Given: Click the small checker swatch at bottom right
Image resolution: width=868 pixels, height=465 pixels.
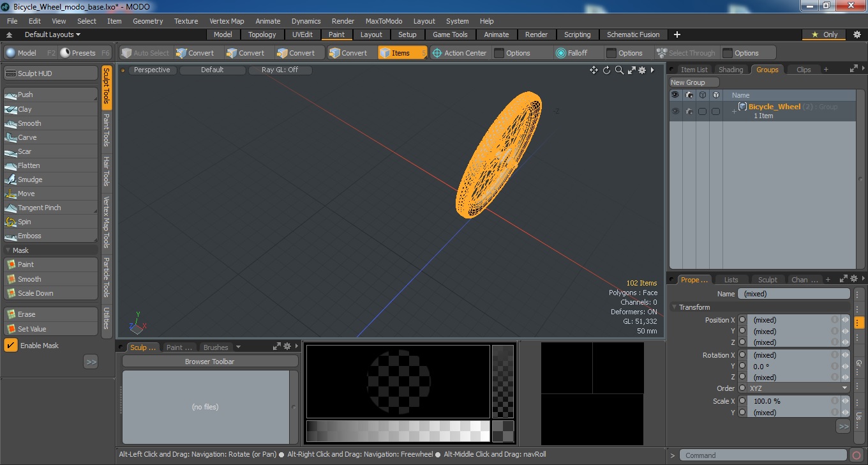Looking at the screenshot, I should pos(503,431).
